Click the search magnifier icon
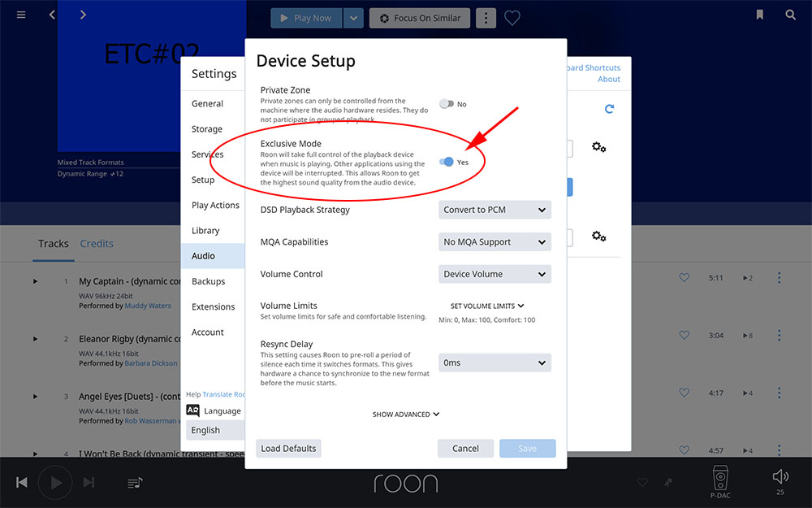This screenshot has width=812, height=508. tap(790, 15)
